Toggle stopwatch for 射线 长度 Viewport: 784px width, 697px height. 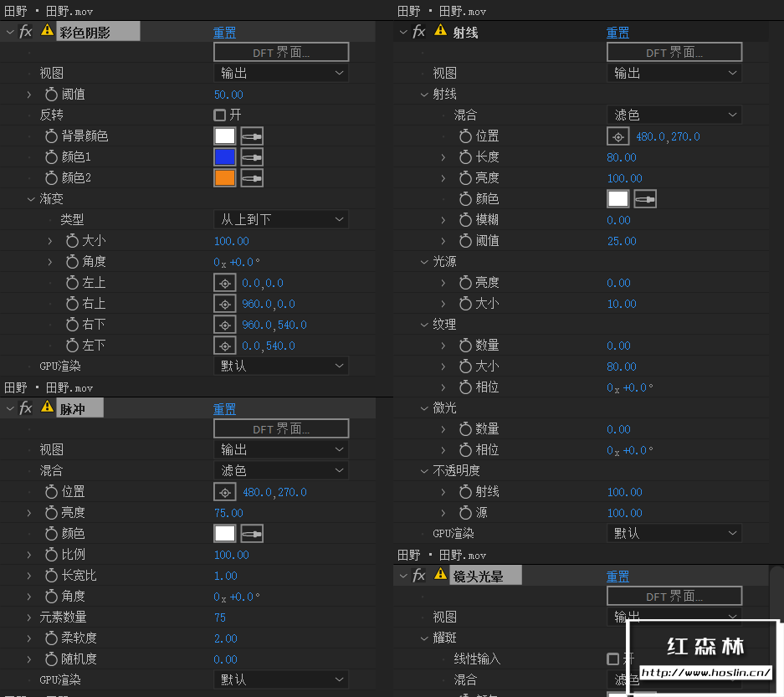[465, 157]
